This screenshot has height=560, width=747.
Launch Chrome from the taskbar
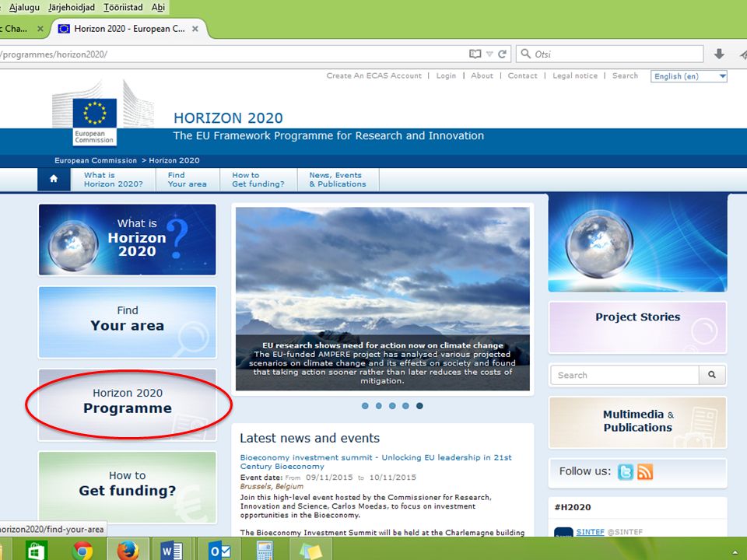[x=82, y=551]
